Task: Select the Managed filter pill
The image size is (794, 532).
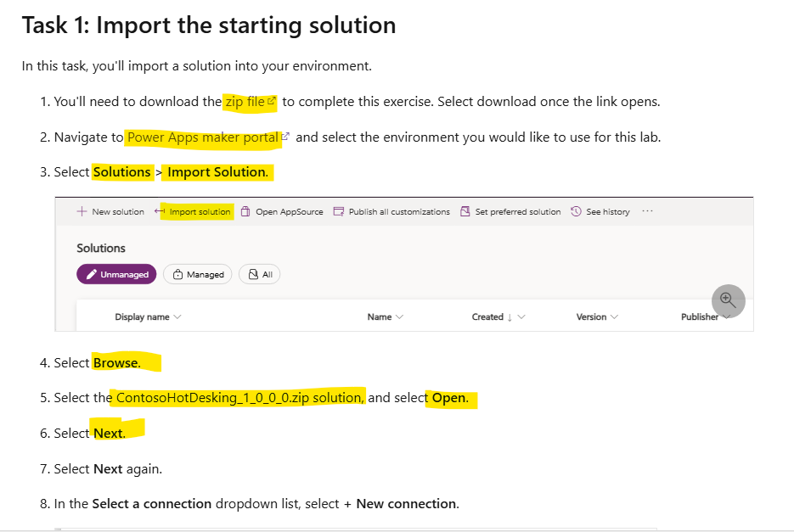Action: point(198,274)
